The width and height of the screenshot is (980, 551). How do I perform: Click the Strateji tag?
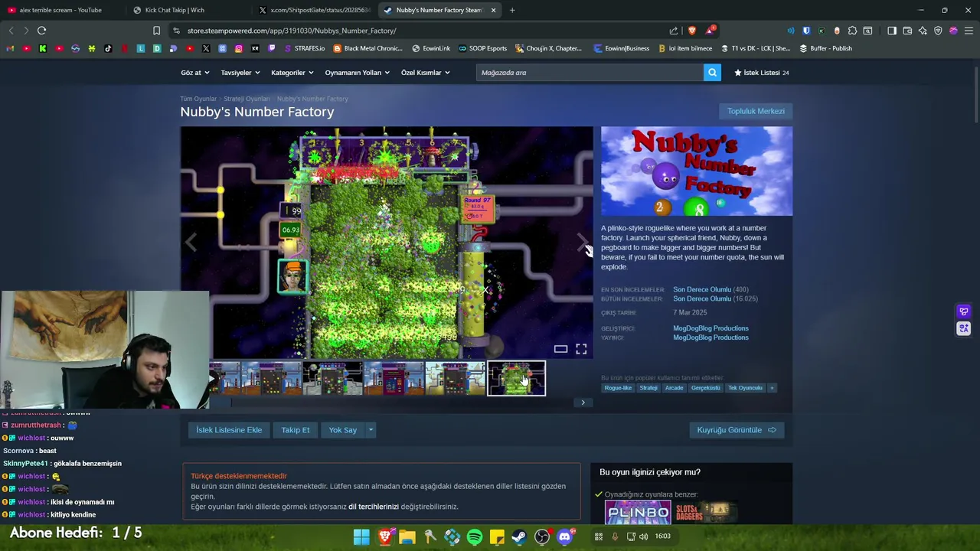(x=648, y=388)
